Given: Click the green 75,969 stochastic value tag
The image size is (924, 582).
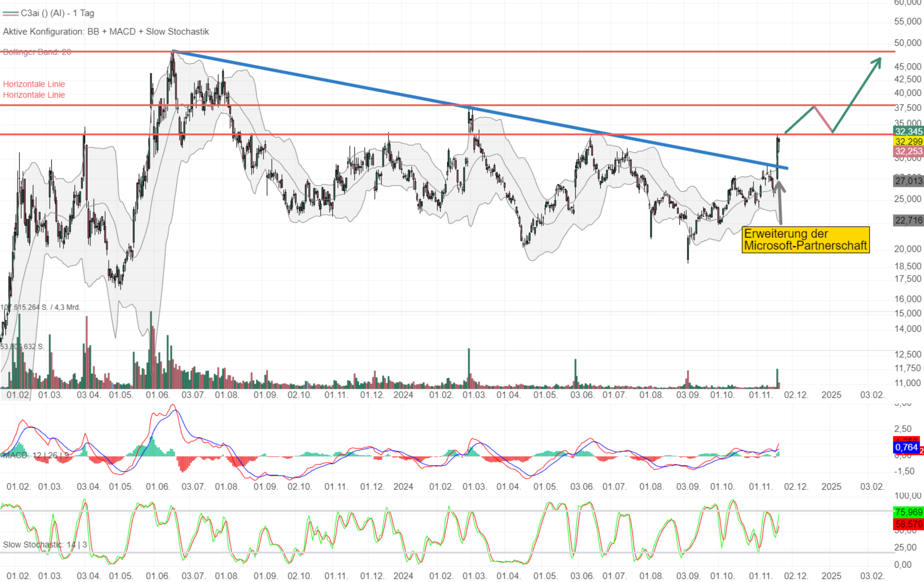Looking at the screenshot, I should (x=908, y=512).
